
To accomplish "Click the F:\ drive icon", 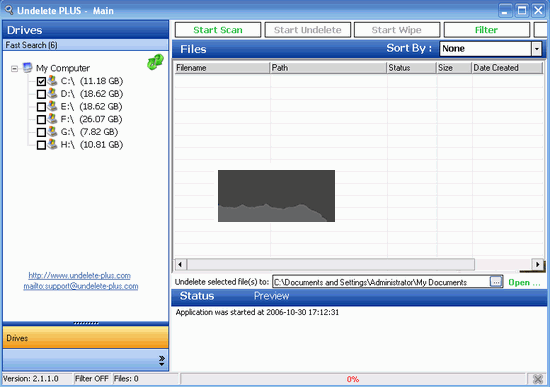I will click(x=53, y=119).
